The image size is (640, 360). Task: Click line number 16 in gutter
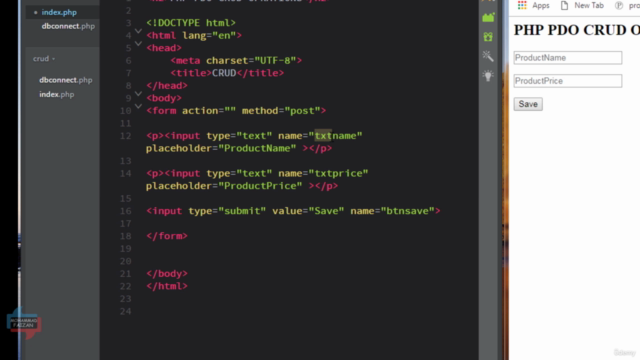point(126,211)
